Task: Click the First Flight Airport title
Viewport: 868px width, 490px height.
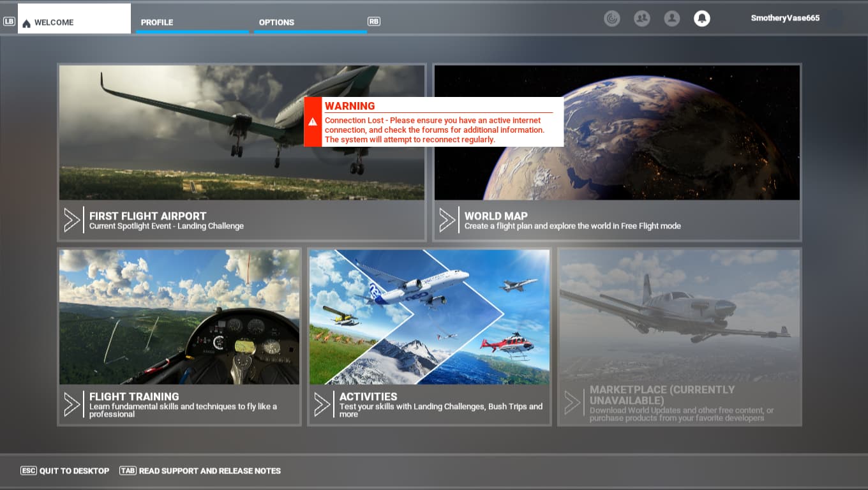Action: pos(147,216)
